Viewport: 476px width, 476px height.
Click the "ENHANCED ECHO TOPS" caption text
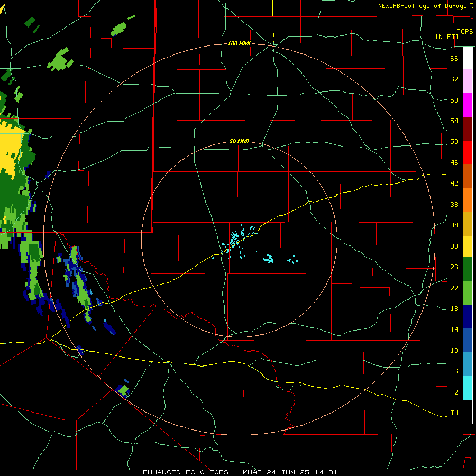(186, 472)
